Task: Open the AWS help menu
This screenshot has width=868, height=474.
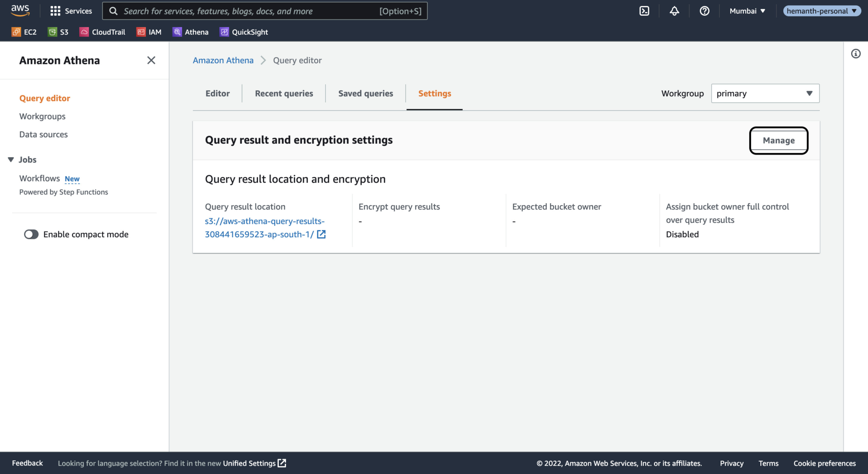Action: click(704, 11)
